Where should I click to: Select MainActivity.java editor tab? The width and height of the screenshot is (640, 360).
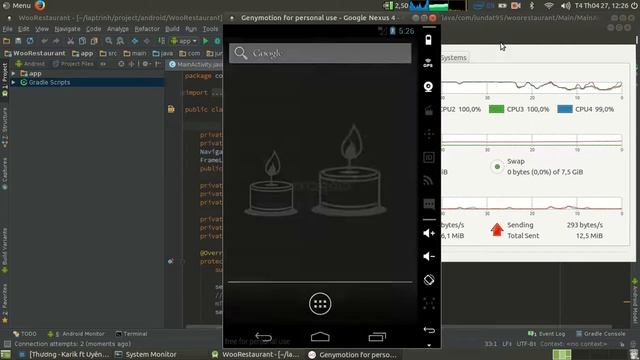click(x=195, y=64)
